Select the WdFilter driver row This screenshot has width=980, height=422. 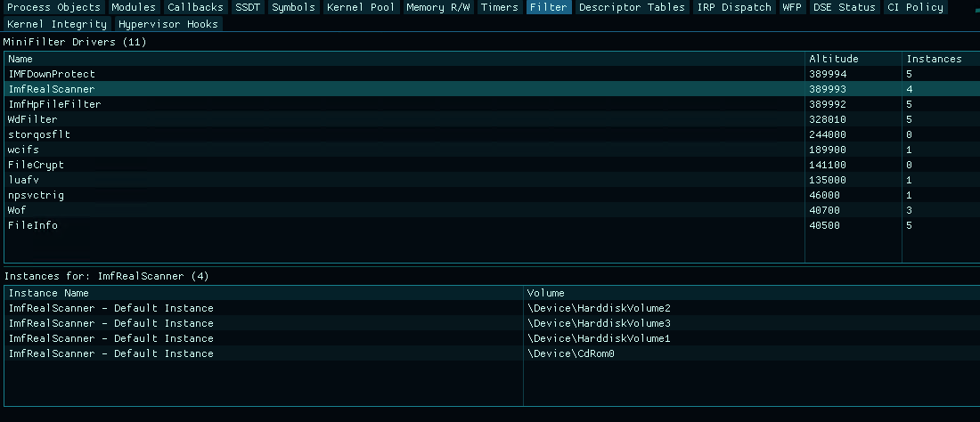493,119
